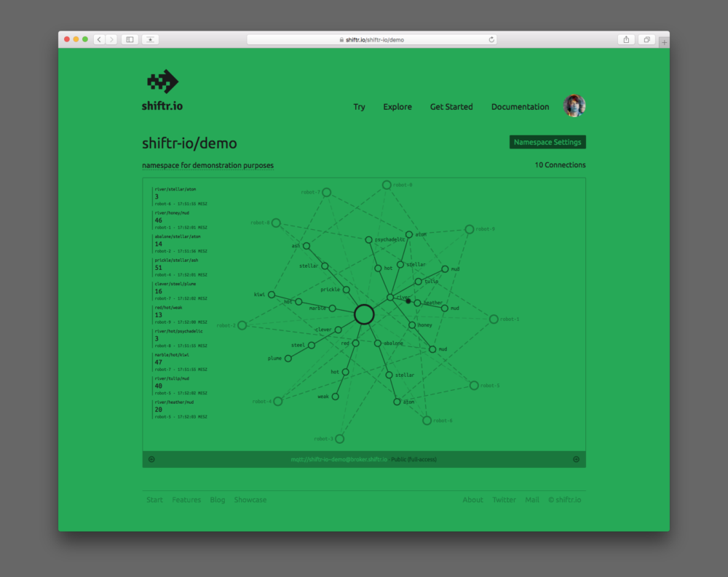Select the large central broker node
Viewport: 728px width, 577px height.
pyautogui.click(x=364, y=314)
